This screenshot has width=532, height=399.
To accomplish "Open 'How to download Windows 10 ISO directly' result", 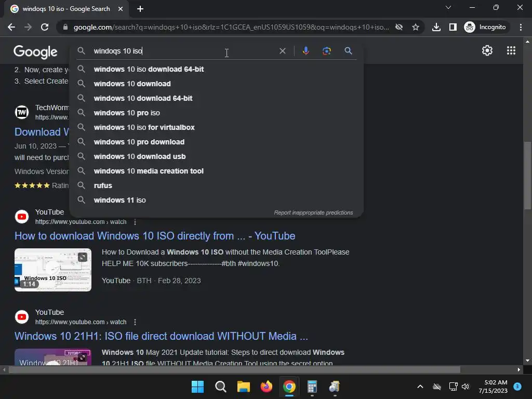I will [x=155, y=236].
